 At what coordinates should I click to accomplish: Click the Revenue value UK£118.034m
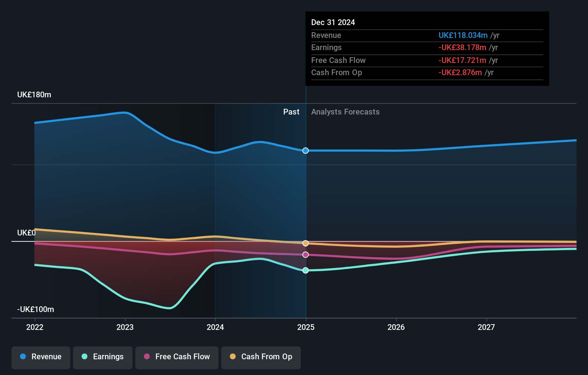(463, 35)
